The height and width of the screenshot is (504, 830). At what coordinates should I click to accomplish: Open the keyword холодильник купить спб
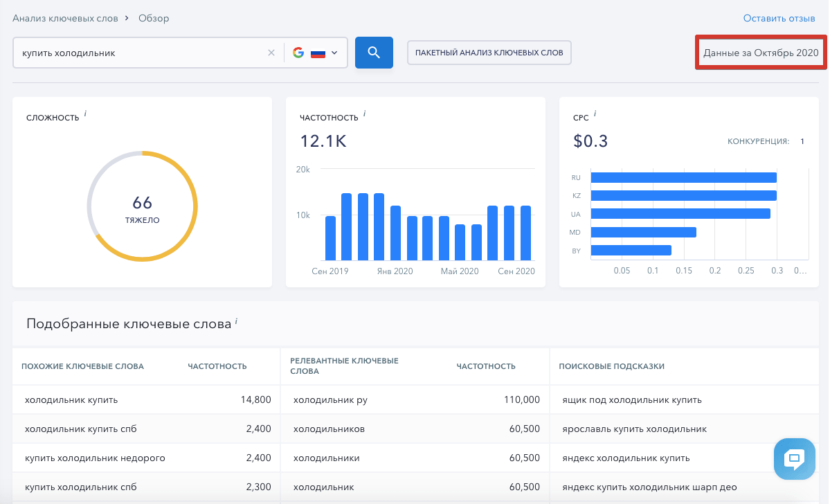point(80,429)
